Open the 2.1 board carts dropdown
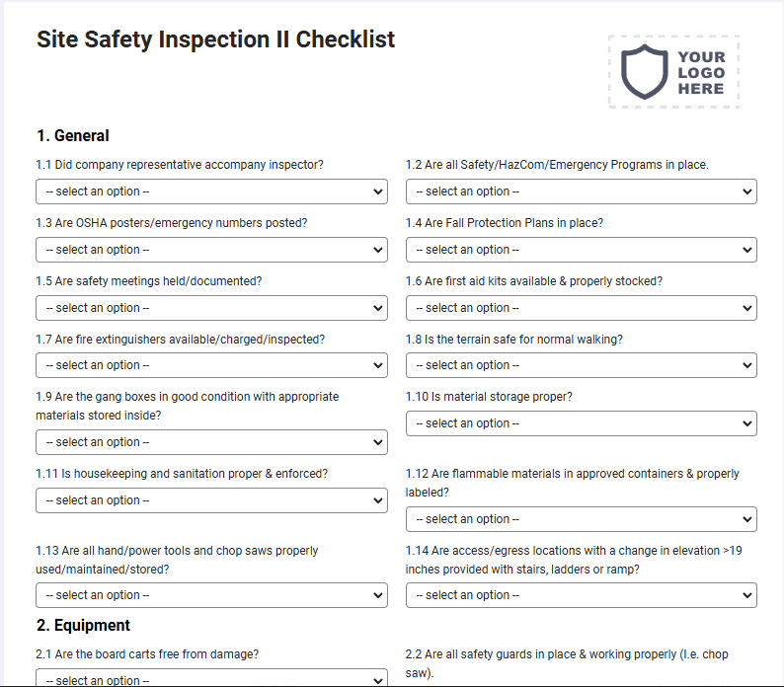Screen dimensions: 784x687 point(211,678)
